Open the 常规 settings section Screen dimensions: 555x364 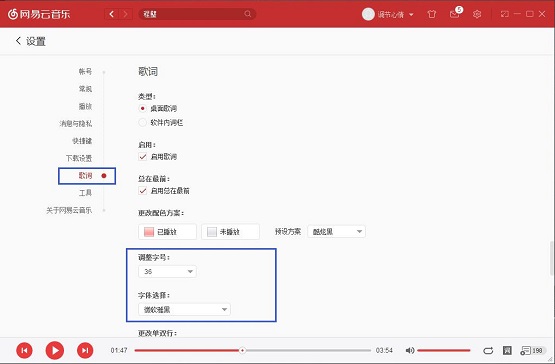[85, 89]
